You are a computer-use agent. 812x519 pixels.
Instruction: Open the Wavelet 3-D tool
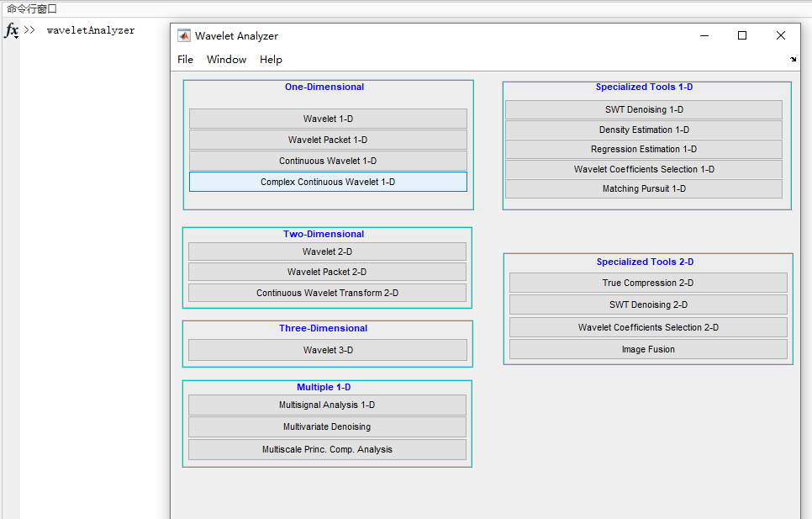[328, 350]
